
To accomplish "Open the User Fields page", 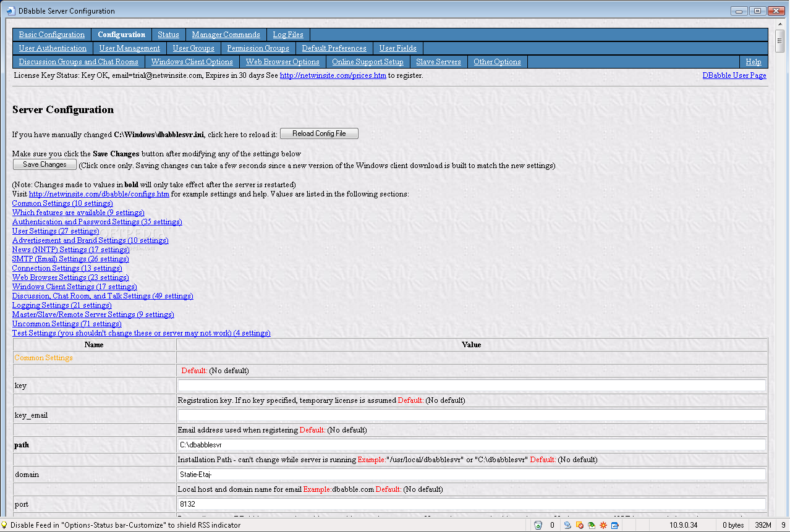I will click(x=397, y=48).
